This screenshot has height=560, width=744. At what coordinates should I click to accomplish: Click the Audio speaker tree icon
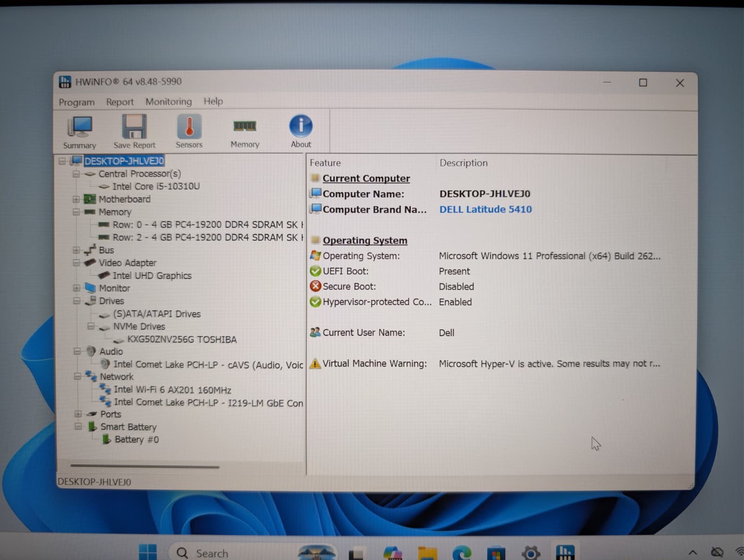click(x=91, y=351)
